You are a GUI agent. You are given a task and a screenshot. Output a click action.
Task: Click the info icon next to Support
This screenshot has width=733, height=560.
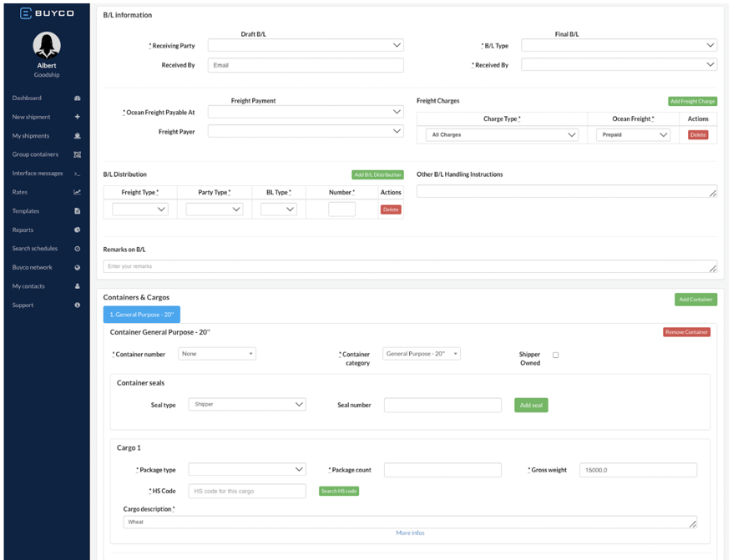click(x=77, y=305)
